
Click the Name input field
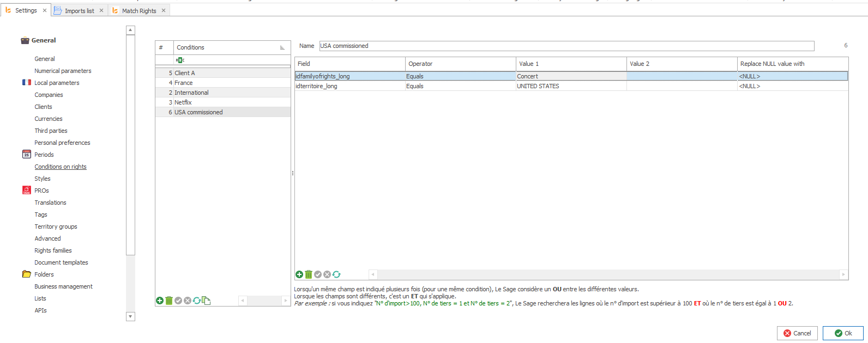566,46
